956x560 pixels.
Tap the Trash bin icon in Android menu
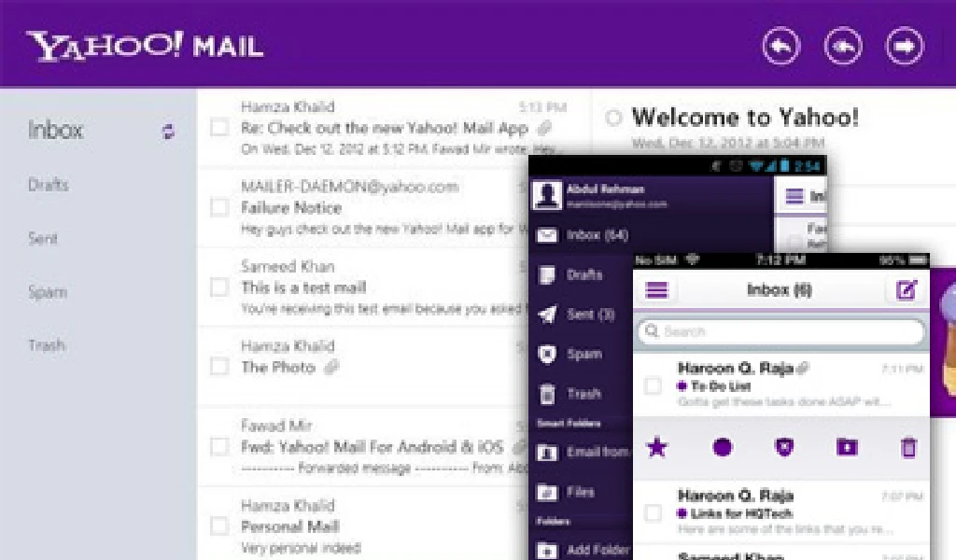coord(547,394)
